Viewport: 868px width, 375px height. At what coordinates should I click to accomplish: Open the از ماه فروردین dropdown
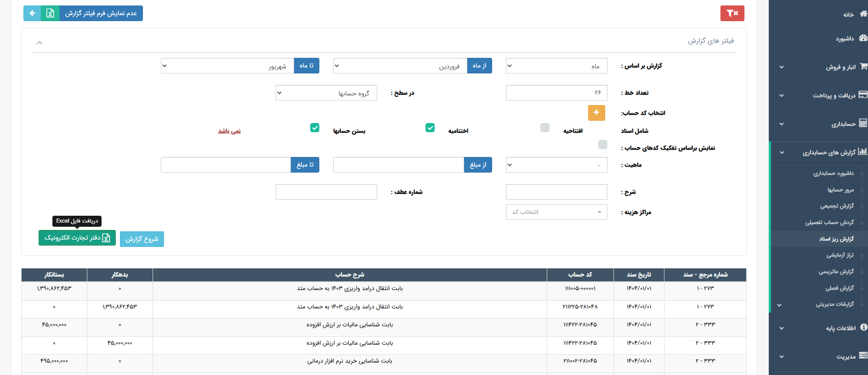click(x=400, y=66)
